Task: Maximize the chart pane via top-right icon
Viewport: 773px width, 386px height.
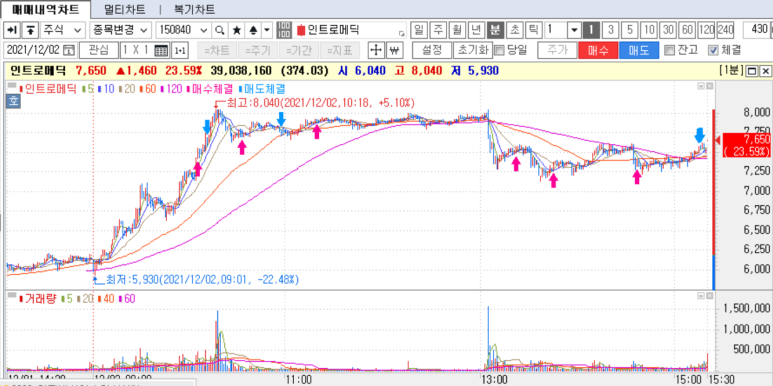Action: tap(752, 71)
